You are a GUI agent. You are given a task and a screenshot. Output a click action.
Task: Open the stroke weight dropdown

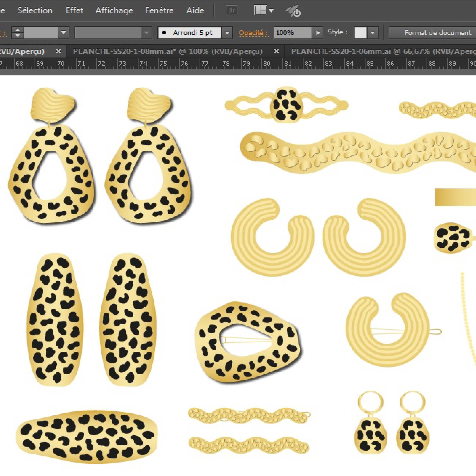(64, 32)
